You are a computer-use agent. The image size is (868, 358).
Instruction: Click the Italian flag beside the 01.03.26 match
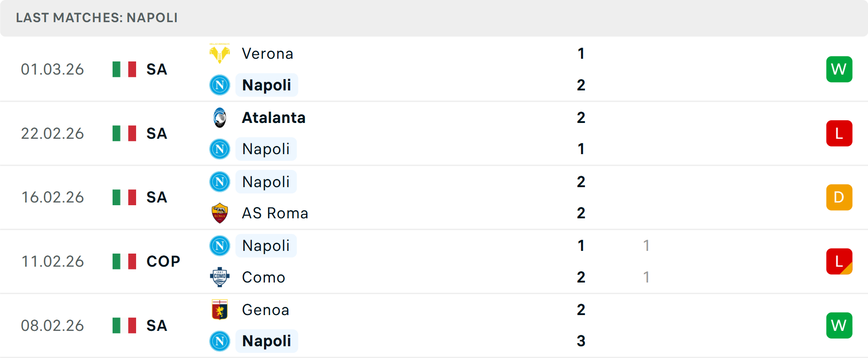pyautogui.click(x=124, y=69)
